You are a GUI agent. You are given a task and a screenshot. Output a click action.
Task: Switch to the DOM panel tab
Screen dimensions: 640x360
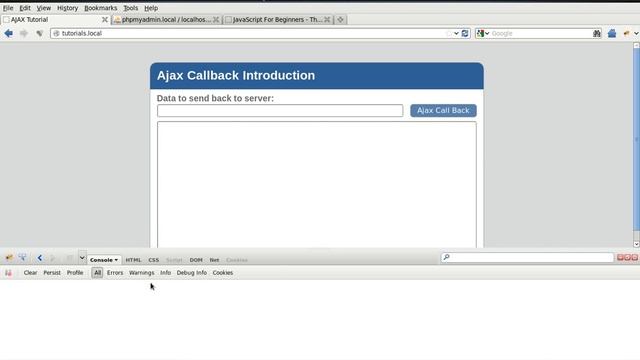196,260
